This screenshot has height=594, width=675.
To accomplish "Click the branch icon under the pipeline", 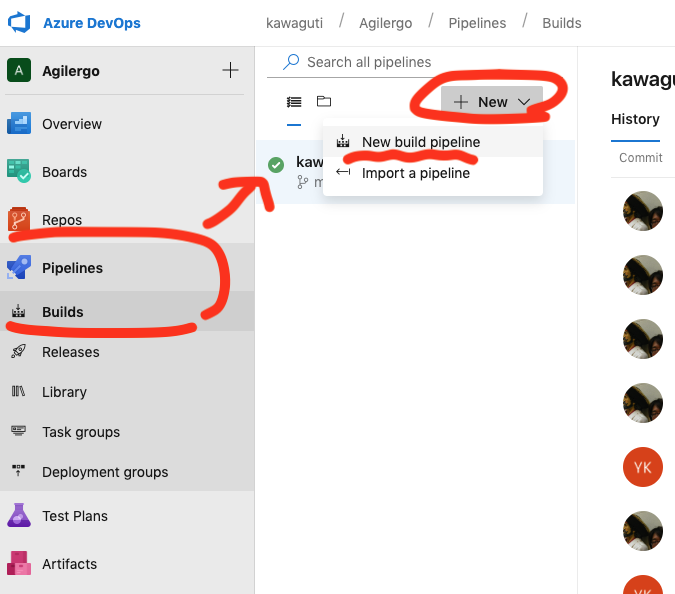I will tap(303, 183).
